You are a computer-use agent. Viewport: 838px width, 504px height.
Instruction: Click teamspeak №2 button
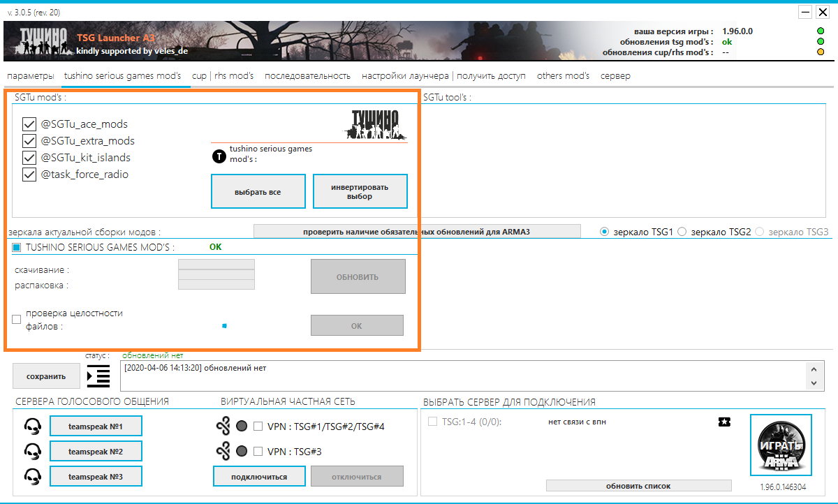tap(96, 452)
